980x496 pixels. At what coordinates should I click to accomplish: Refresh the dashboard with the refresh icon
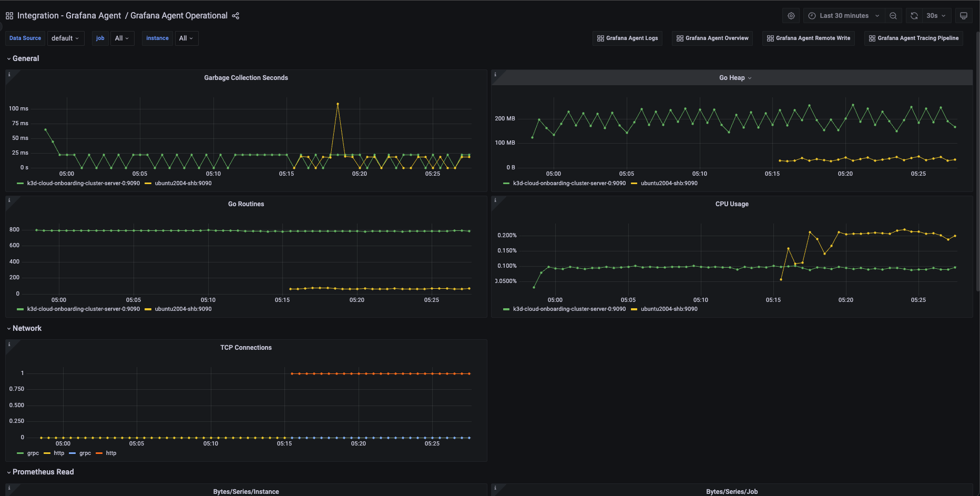click(x=913, y=15)
